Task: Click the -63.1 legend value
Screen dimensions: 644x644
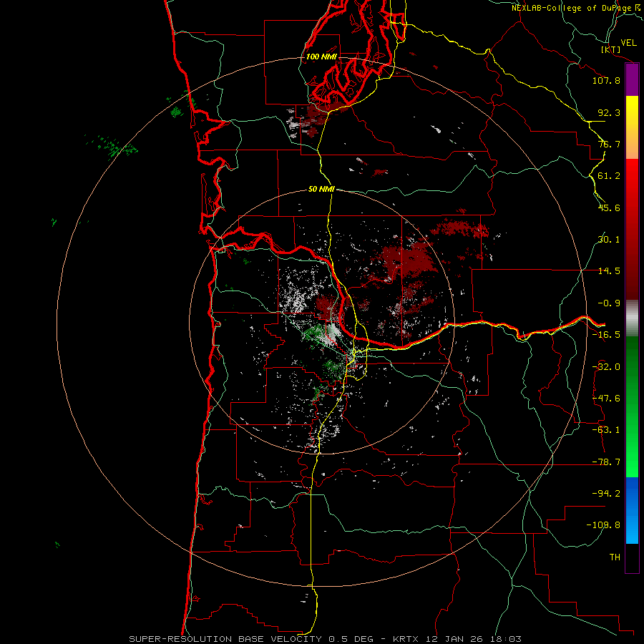Action: [x=606, y=430]
